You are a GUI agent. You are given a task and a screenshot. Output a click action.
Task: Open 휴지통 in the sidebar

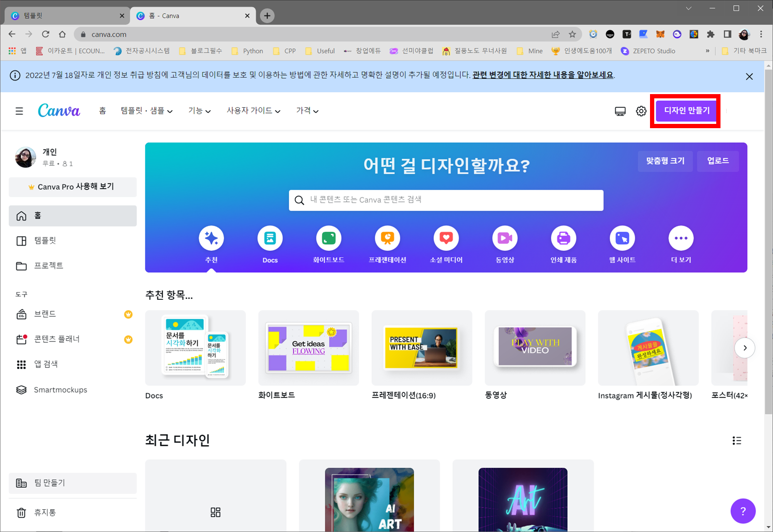pos(73,513)
